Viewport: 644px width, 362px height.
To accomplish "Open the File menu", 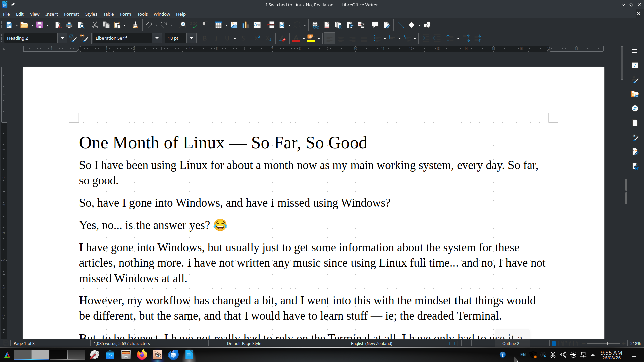I will click(6, 14).
